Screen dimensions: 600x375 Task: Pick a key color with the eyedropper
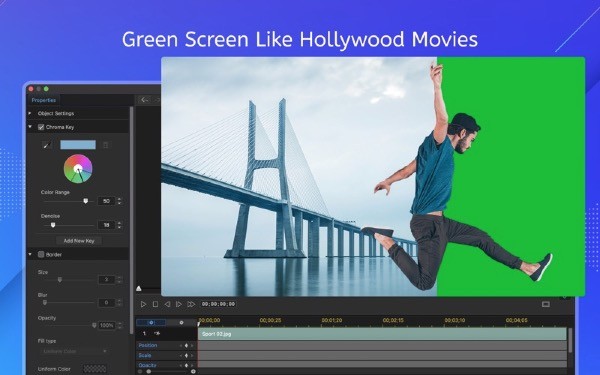[x=47, y=145]
